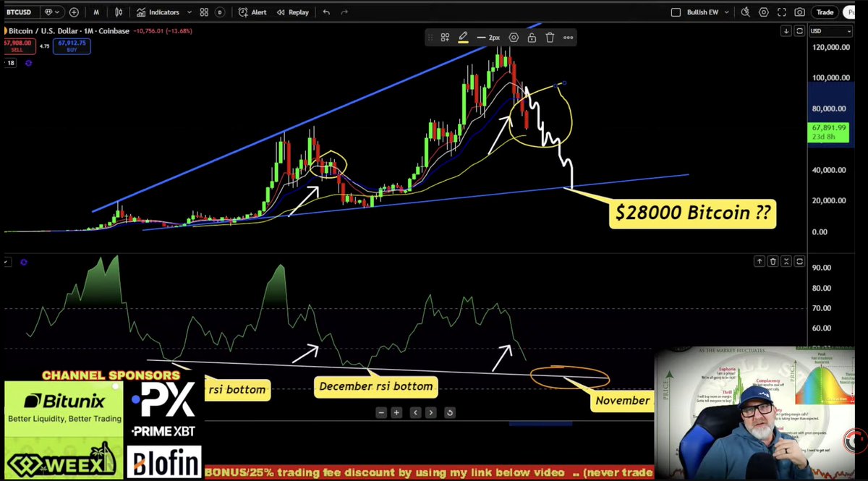
Task: Create a new Alert
Action: (252, 12)
